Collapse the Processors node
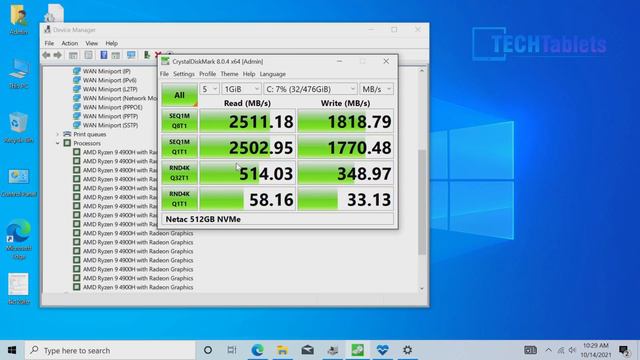640x360 pixels. click(x=58, y=143)
